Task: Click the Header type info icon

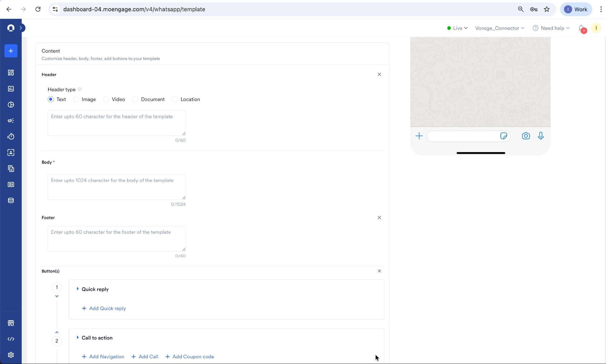Action: click(80, 89)
